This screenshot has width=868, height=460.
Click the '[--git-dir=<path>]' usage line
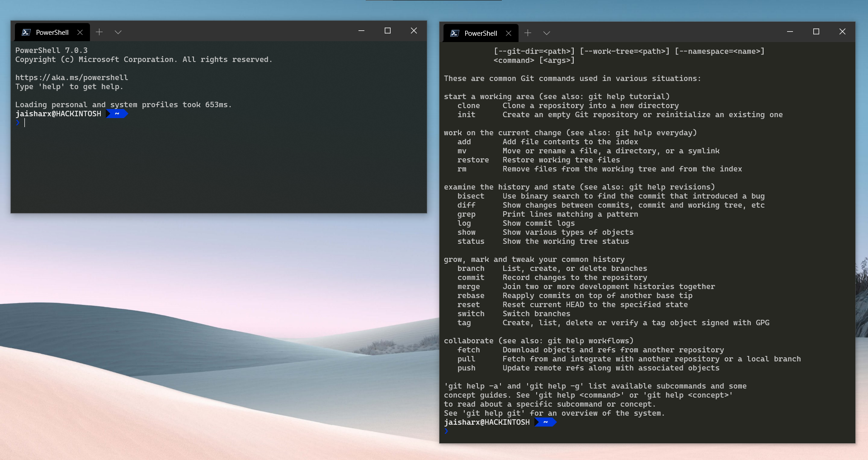629,52
